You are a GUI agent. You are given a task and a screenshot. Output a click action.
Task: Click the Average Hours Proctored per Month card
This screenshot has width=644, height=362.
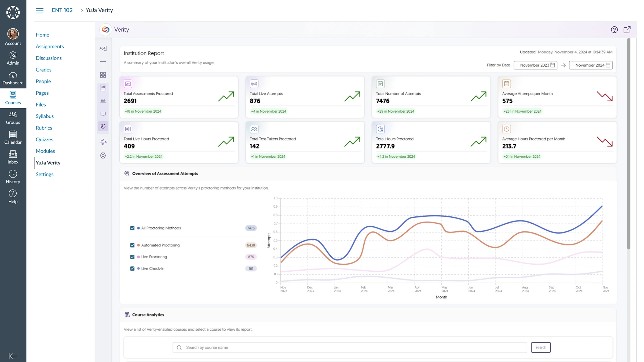pos(557,142)
